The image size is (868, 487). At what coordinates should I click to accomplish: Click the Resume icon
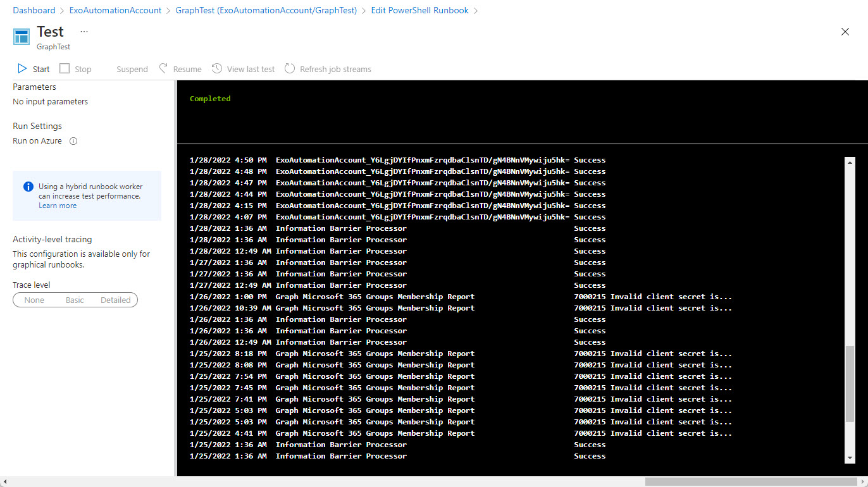point(163,68)
